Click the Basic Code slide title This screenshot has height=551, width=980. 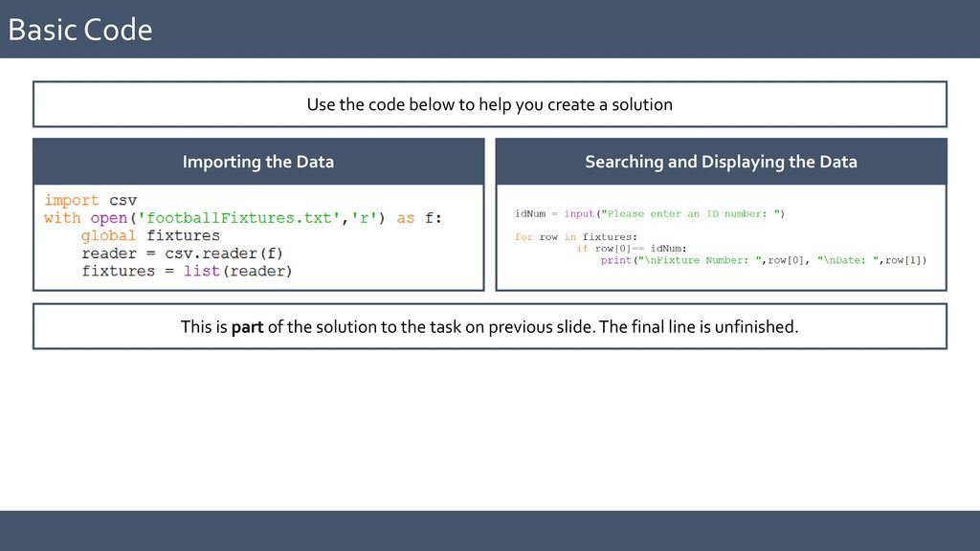point(80,30)
